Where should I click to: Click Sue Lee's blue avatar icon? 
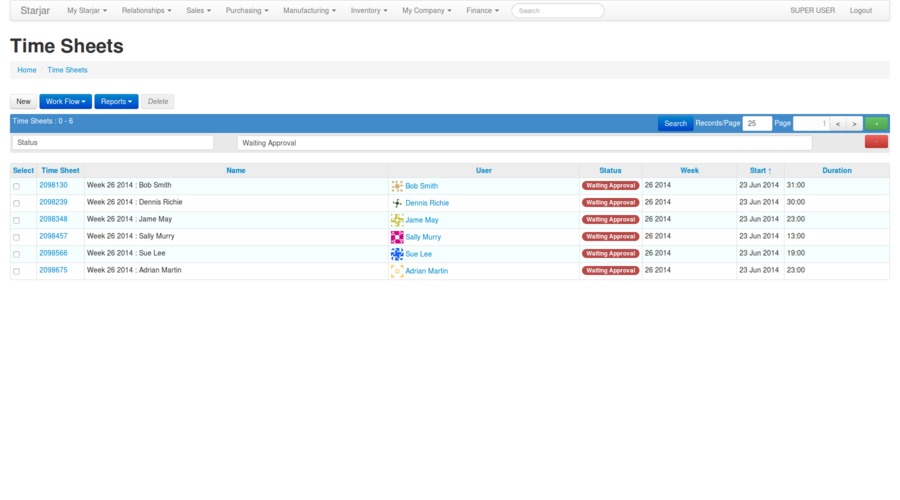point(397,254)
